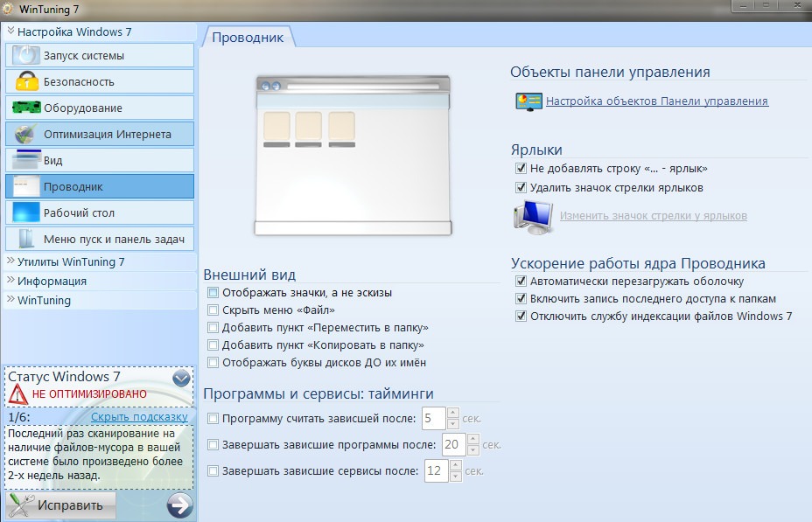The height and width of the screenshot is (522, 812).
Task: Click the large Explorer window preview image
Action: tap(353, 156)
